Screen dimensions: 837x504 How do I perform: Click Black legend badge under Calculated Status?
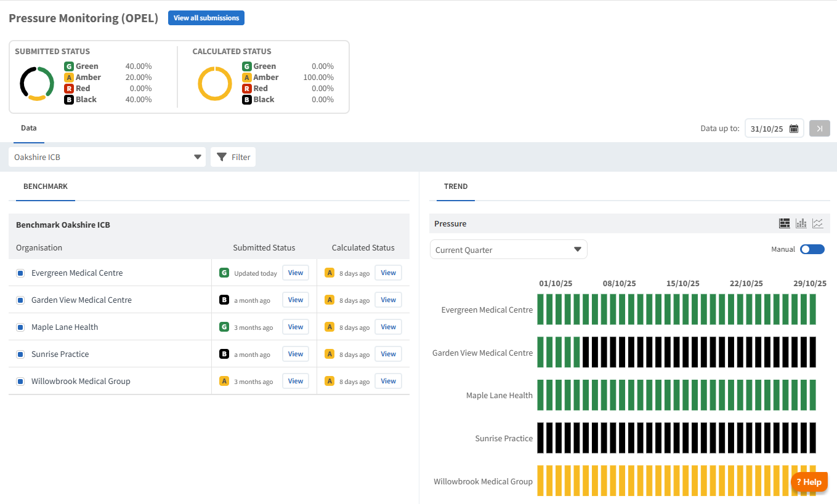coord(247,99)
